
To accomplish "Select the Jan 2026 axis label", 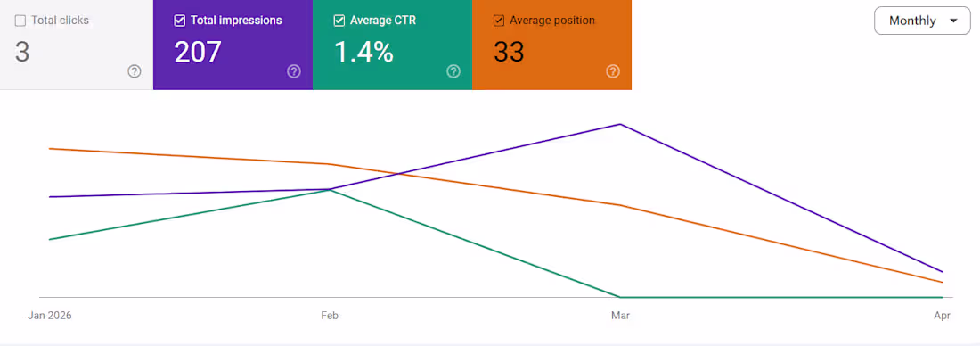I will (49, 316).
